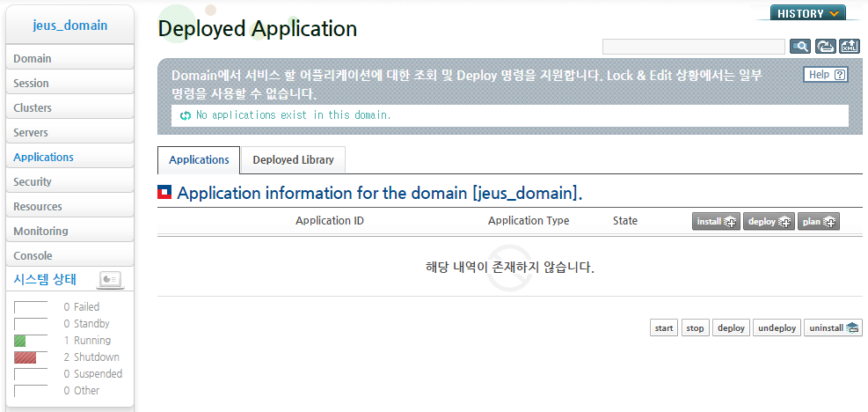
Task: Select Applications in the sidebar
Action: tap(69, 157)
